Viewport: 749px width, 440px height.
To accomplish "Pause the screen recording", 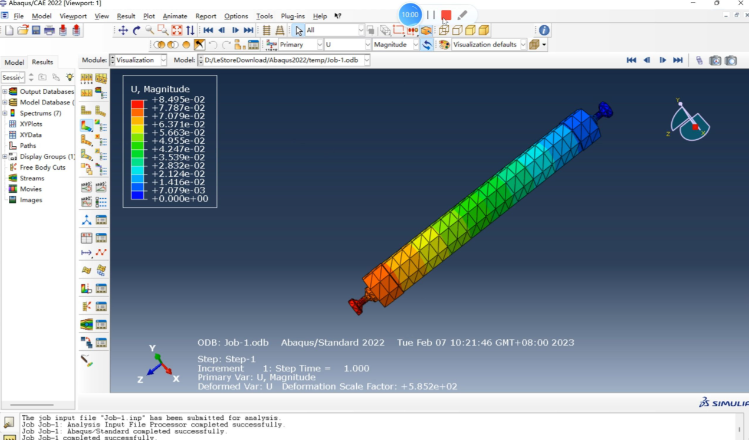I will click(x=431, y=15).
